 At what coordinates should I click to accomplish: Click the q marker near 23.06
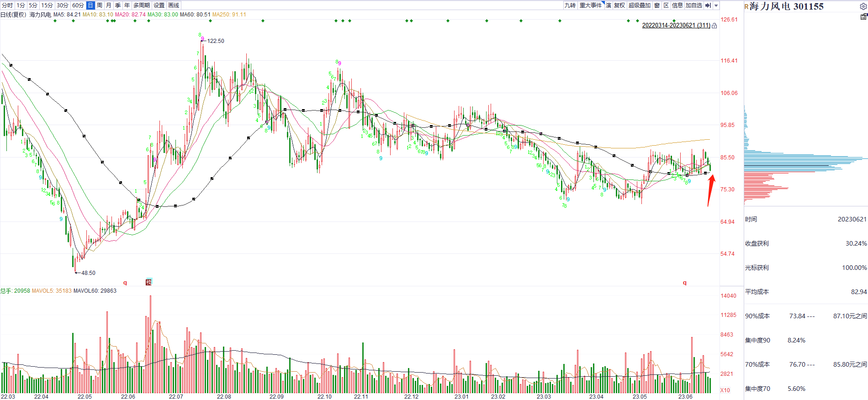(x=685, y=283)
